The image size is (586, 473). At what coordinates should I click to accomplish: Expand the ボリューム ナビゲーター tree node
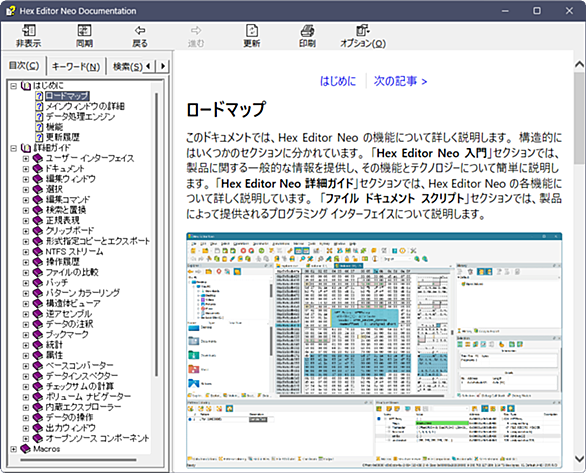coord(26,397)
